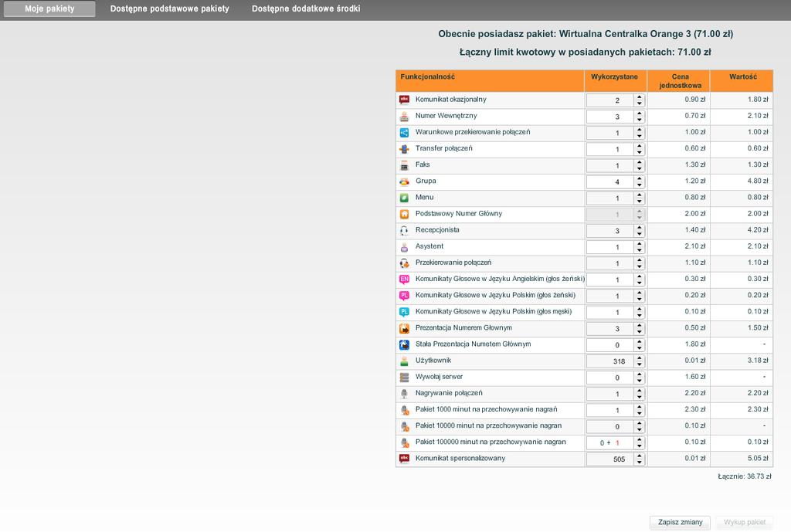
Task: Click the Faks icon
Action: [404, 165]
